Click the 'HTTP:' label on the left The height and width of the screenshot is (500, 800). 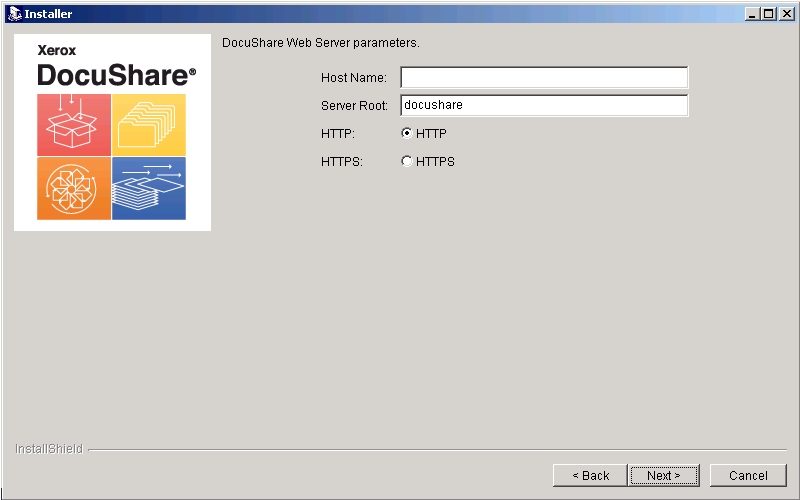pyautogui.click(x=338, y=134)
